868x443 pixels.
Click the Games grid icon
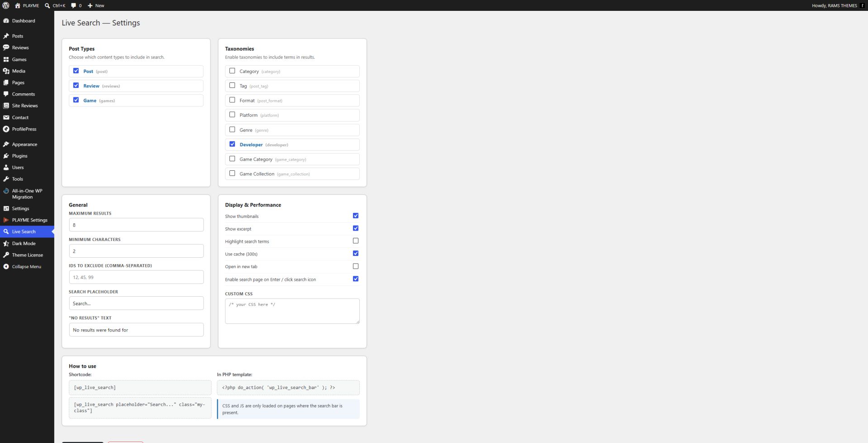(x=6, y=59)
